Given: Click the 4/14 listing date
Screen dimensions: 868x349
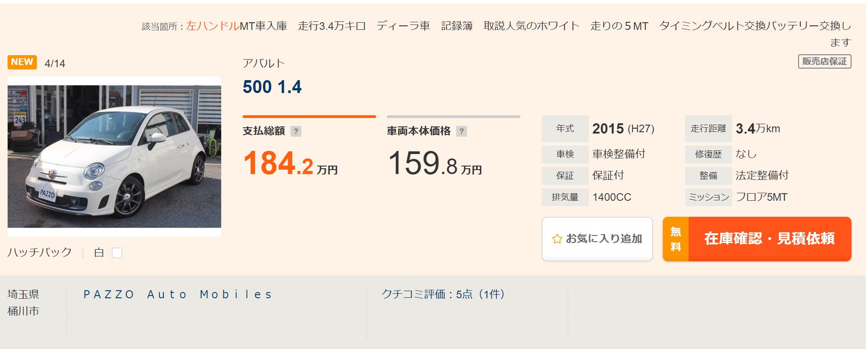Looking at the screenshot, I should 55,64.
